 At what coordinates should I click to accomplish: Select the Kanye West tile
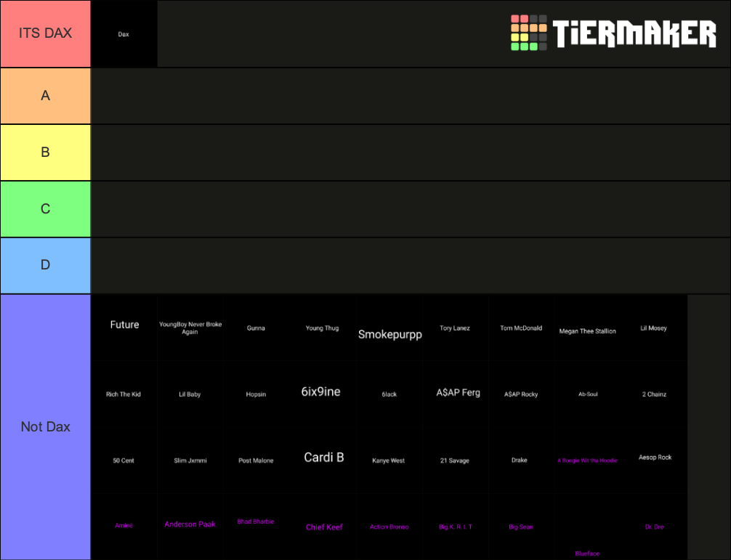(x=389, y=460)
